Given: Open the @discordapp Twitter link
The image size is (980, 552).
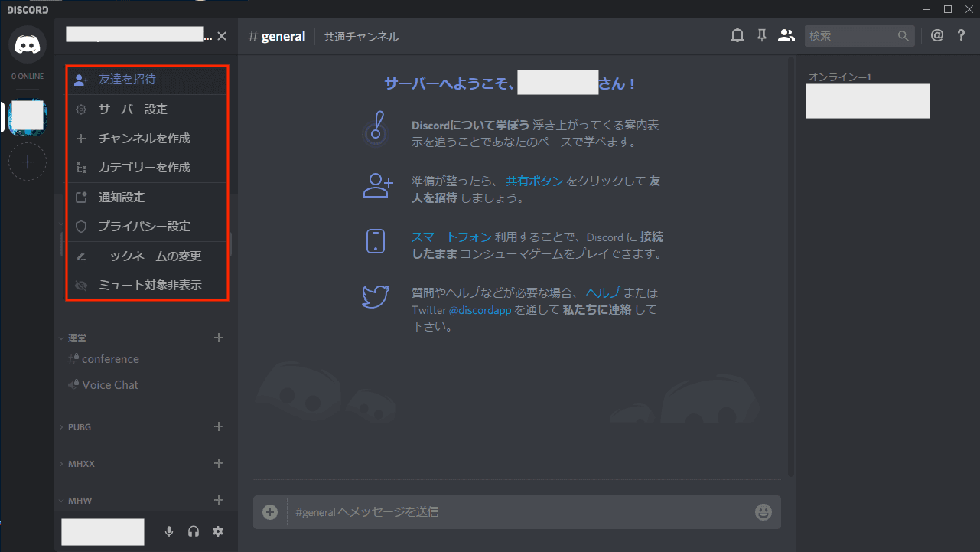Looking at the screenshot, I should pos(480,310).
